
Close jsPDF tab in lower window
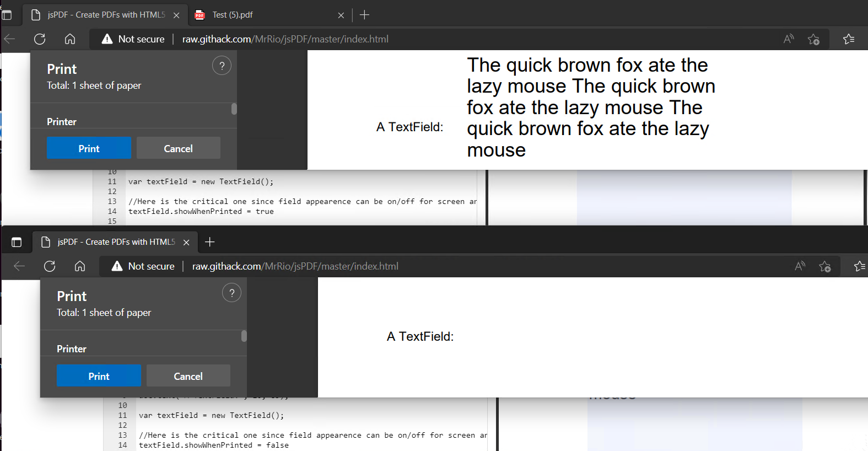click(x=186, y=243)
